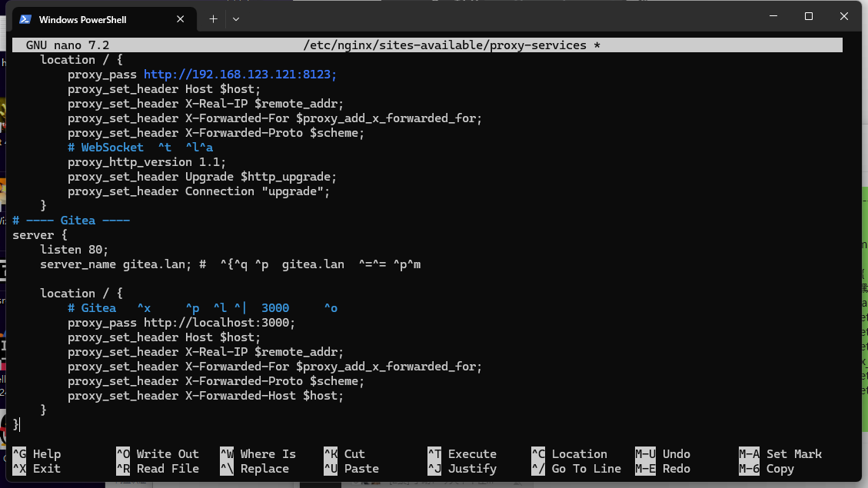
Task: Click the upper X-Real-IP $remote_addr line
Action: click(205, 104)
